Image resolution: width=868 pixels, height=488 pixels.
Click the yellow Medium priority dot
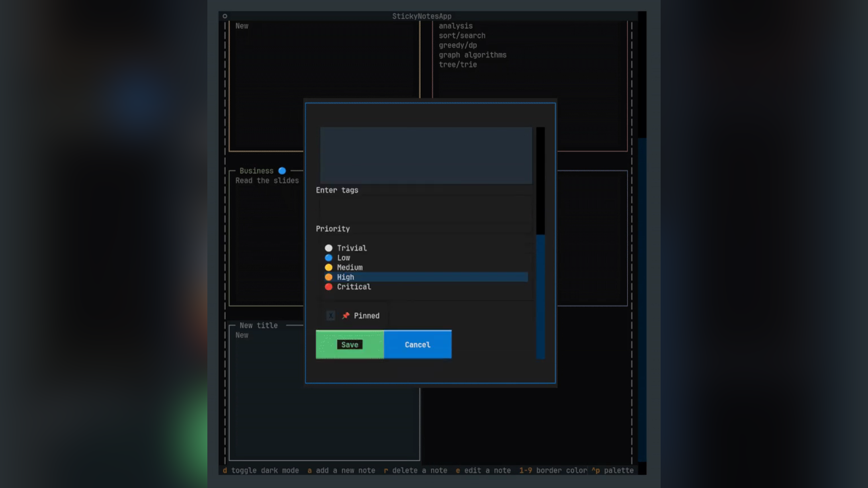tap(329, 267)
